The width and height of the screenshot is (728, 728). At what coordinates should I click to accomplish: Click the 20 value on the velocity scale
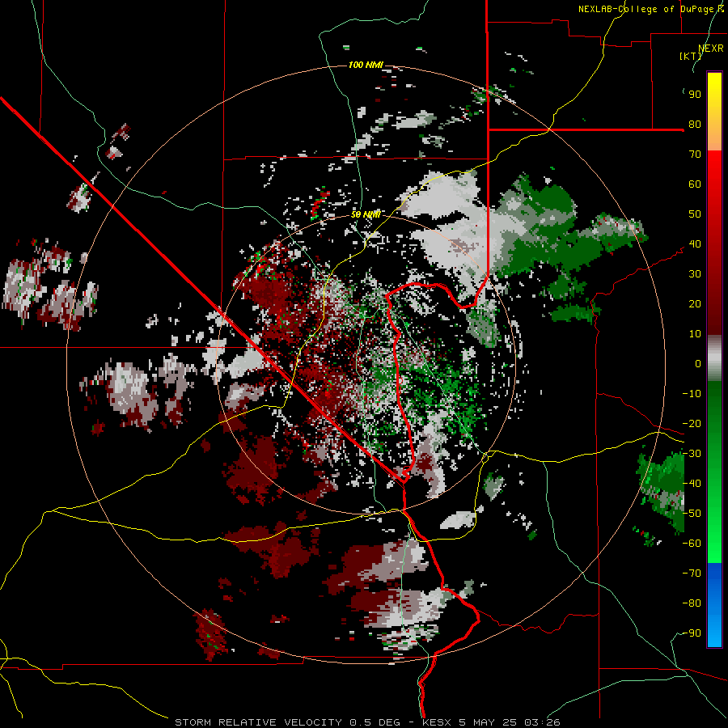click(x=695, y=304)
